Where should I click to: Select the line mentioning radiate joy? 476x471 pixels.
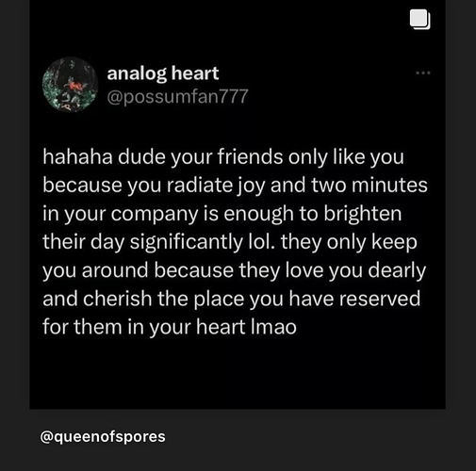(235, 186)
